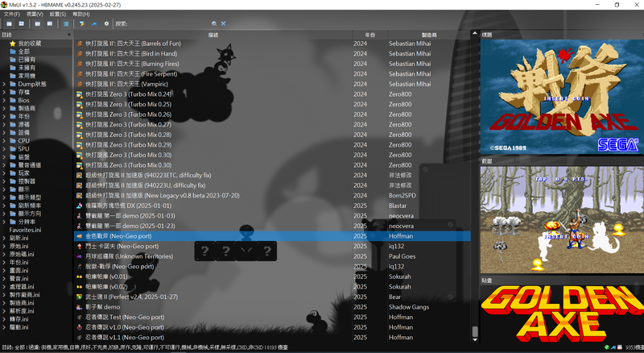Click icon beside 鬥士卡諾夫 (Neo-Geo port)

[x=79, y=246]
